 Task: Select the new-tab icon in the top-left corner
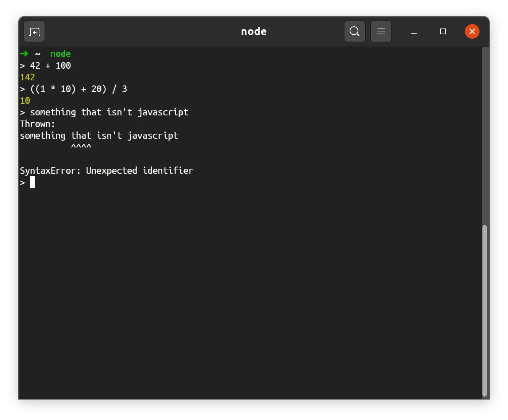[x=34, y=31]
